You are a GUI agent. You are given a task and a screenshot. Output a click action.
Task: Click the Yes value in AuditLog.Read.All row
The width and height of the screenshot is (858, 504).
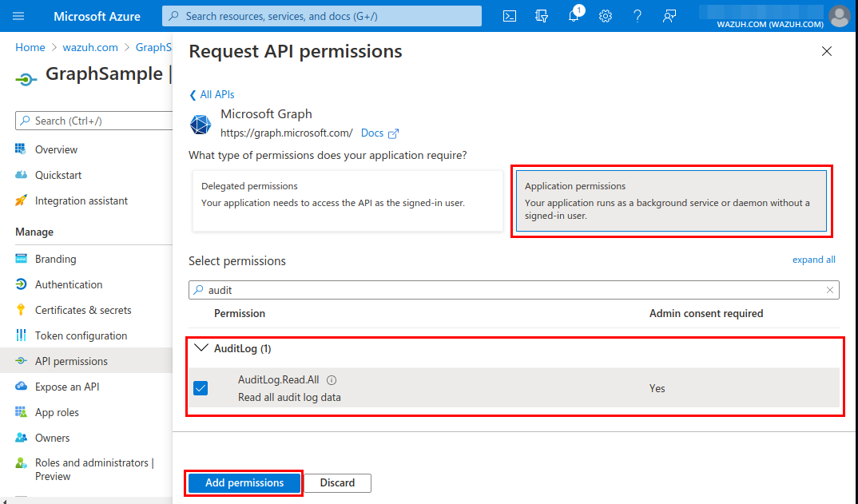[x=657, y=388]
